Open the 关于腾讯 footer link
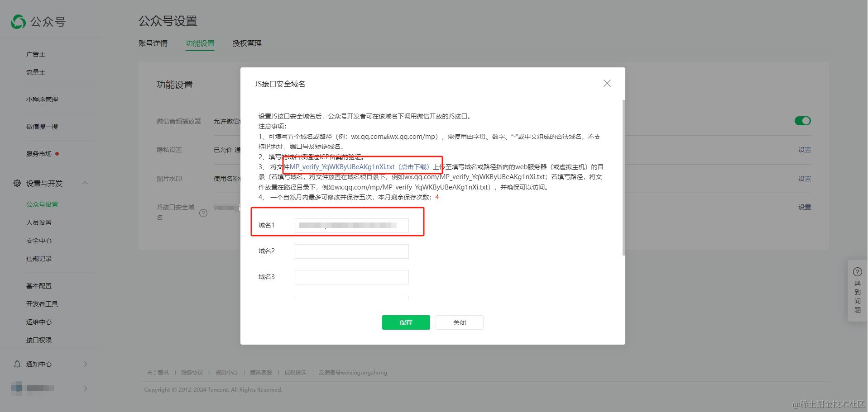 point(158,373)
